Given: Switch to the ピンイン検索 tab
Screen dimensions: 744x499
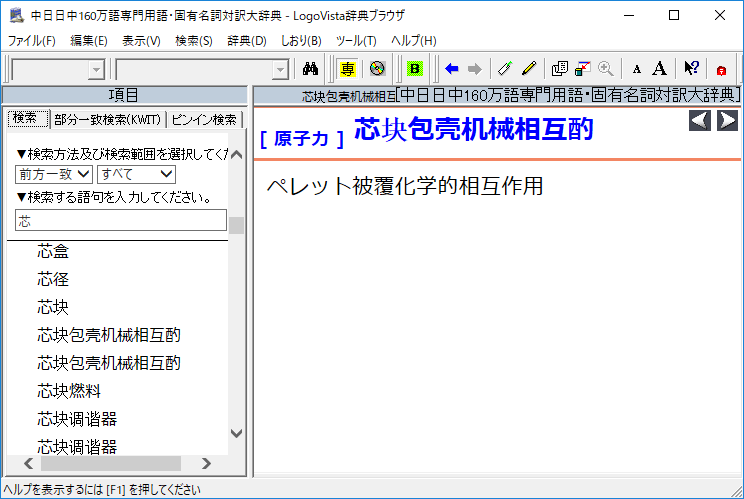Looking at the screenshot, I should tap(204, 119).
